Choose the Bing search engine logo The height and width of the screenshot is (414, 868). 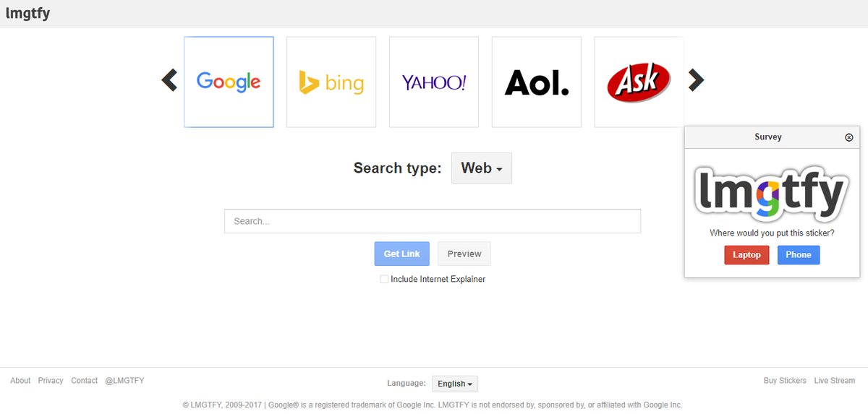[331, 82]
